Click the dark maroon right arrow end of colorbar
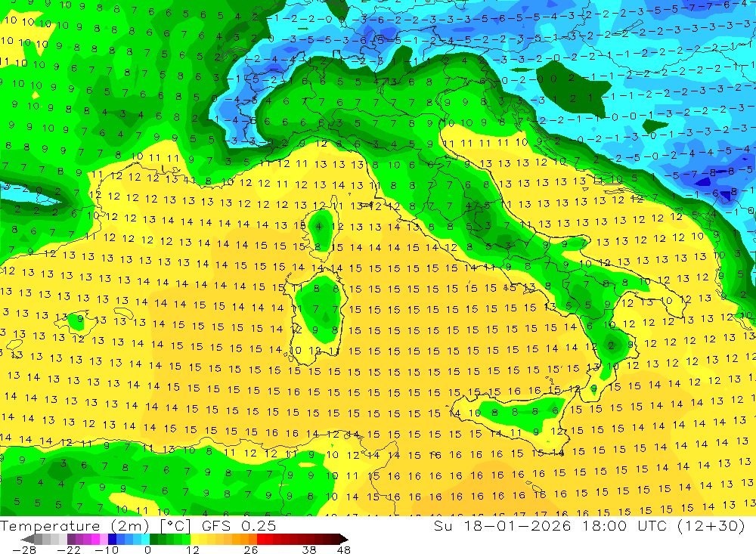756x554 pixels. pos(344,539)
